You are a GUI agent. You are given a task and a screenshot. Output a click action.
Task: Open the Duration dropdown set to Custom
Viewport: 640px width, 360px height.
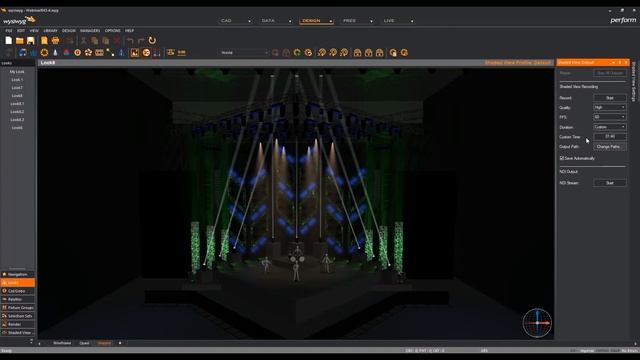pos(609,127)
